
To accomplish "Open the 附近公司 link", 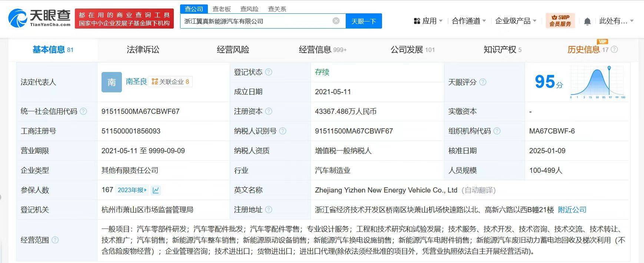I will [572, 210].
